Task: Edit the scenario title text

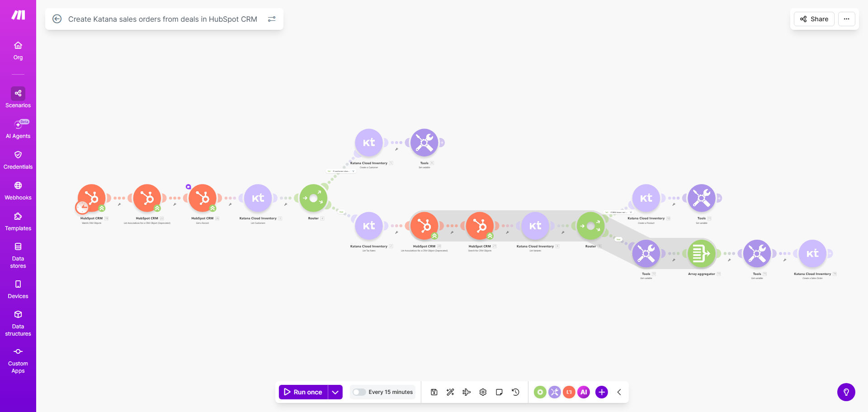Action: pyautogui.click(x=163, y=19)
